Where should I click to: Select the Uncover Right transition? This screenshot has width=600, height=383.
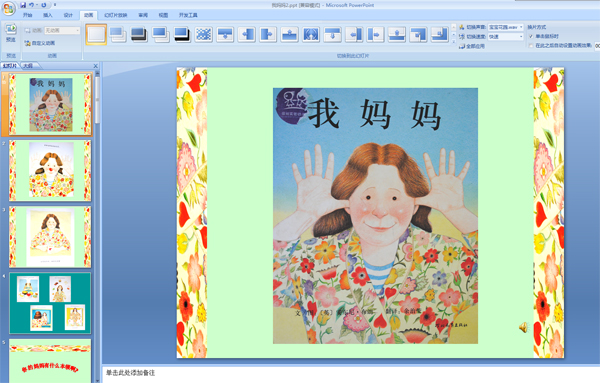pyautogui.click(x=375, y=34)
